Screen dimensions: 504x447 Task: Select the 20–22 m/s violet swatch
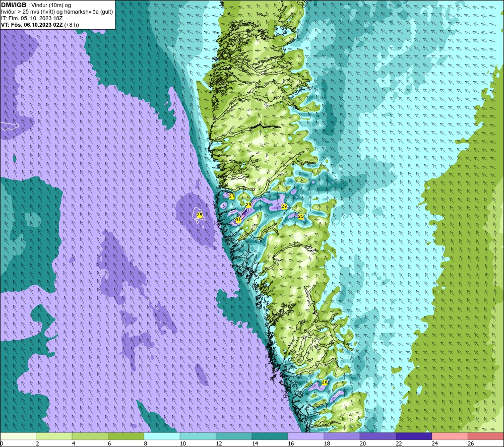coord(378,436)
